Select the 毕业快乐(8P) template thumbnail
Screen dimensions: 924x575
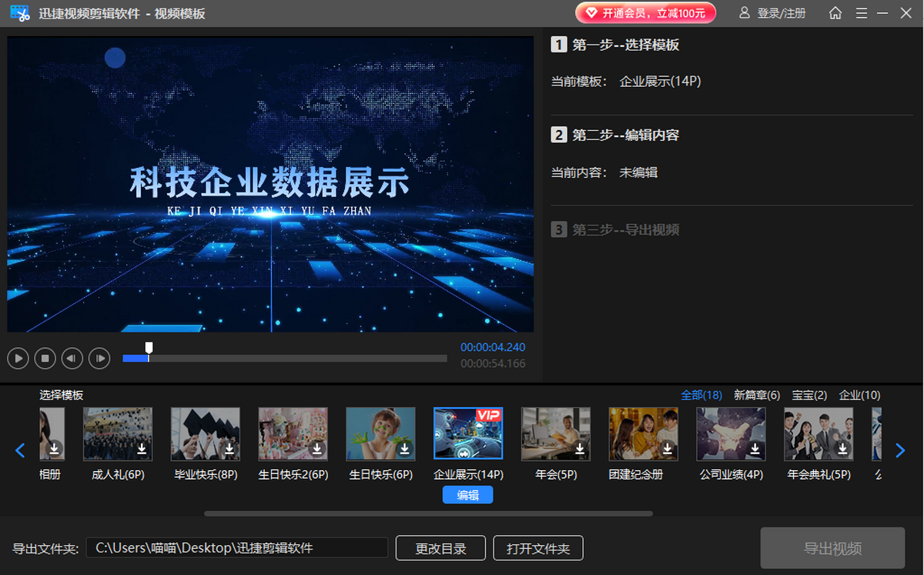[206, 434]
